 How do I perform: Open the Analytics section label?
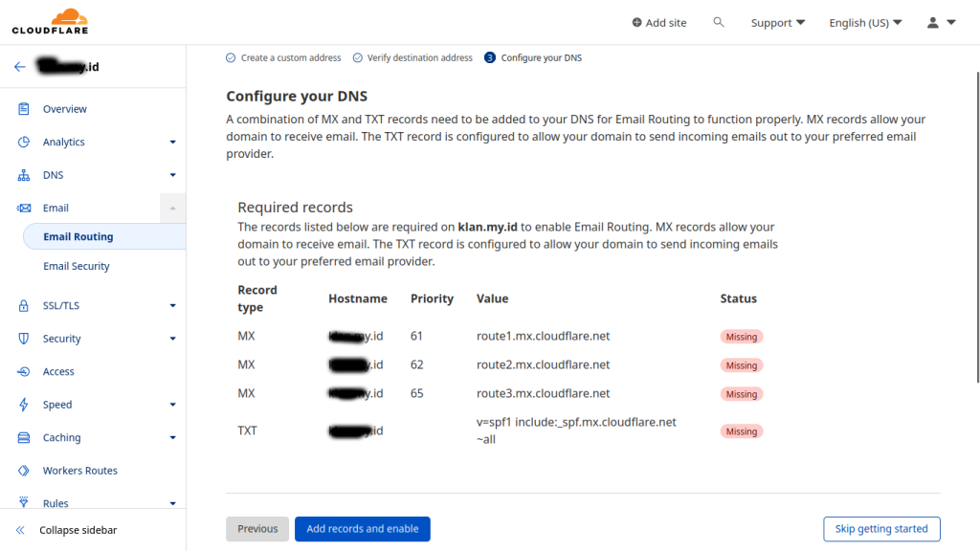[x=64, y=142]
